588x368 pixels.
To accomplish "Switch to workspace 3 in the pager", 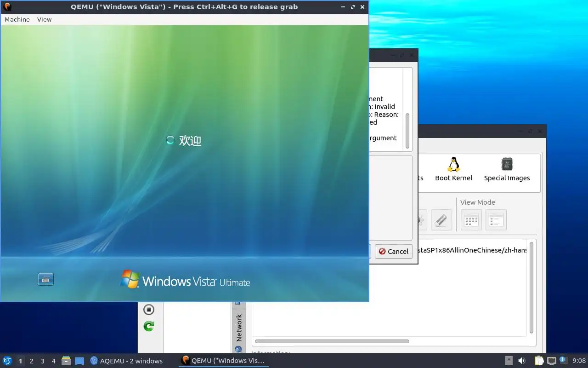I will [x=43, y=361].
